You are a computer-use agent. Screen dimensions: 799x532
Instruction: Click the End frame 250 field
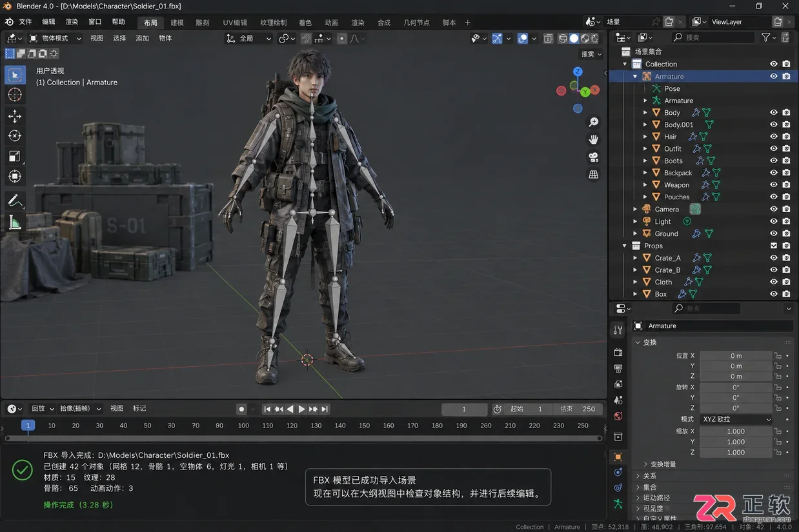(x=578, y=409)
